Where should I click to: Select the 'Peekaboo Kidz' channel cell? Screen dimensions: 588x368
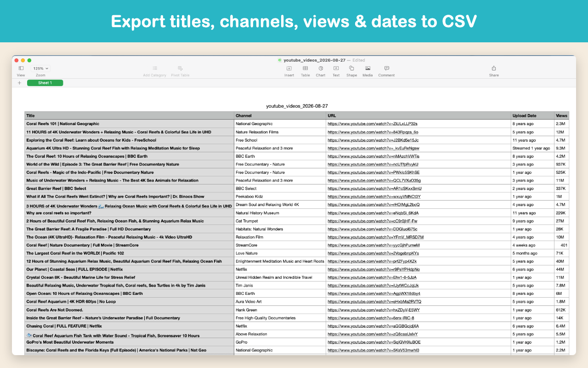pyautogui.click(x=280, y=196)
